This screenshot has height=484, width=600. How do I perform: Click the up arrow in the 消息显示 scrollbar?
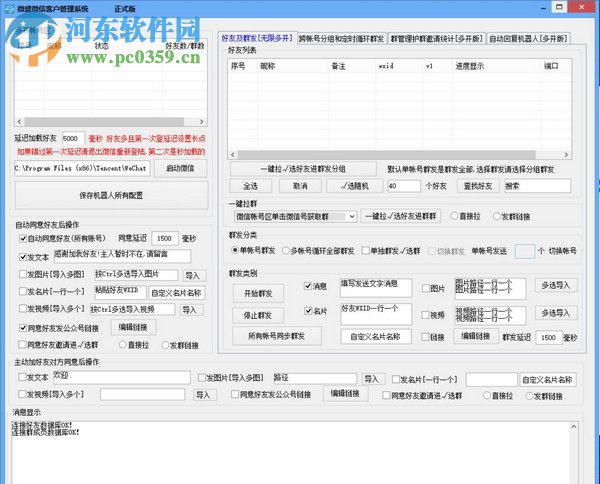click(x=574, y=426)
